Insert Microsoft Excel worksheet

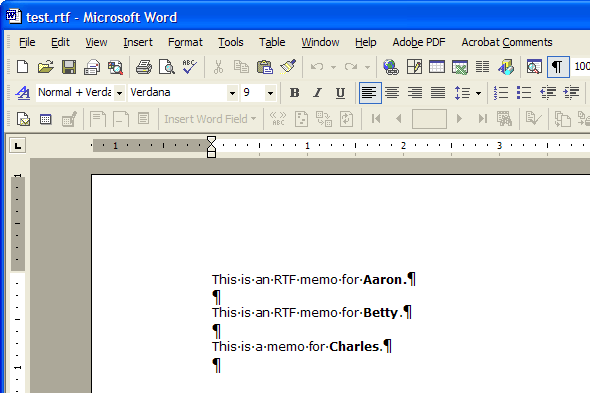click(460, 67)
